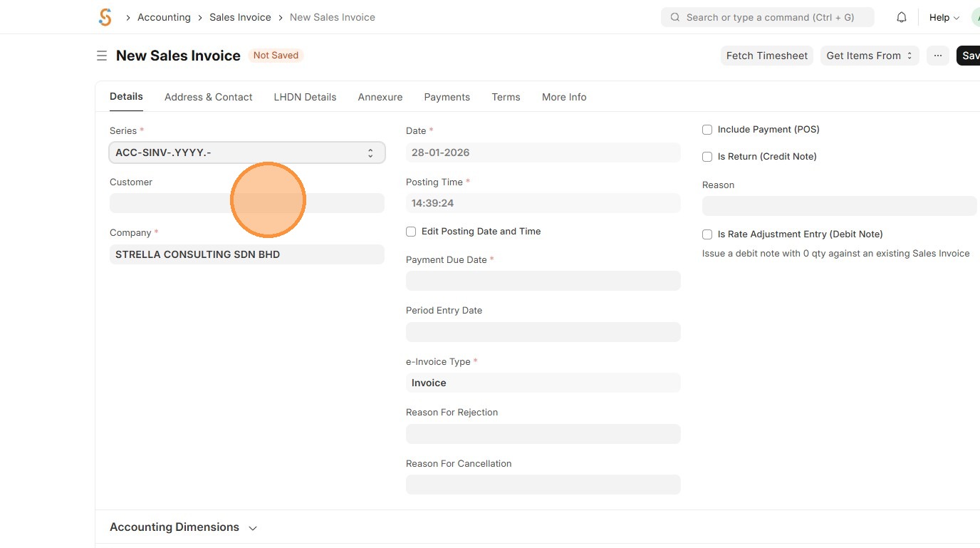
Task: Open the LHDN Details tab
Action: coord(305,97)
